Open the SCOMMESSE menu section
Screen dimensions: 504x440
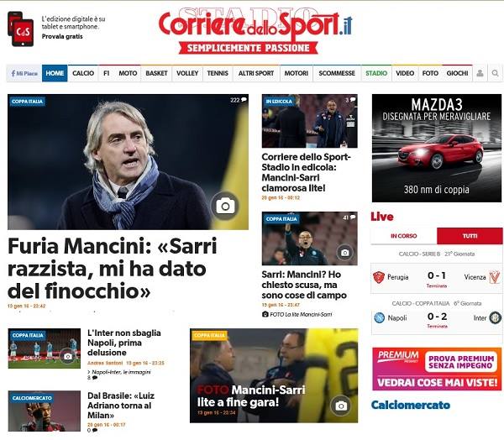click(x=337, y=73)
